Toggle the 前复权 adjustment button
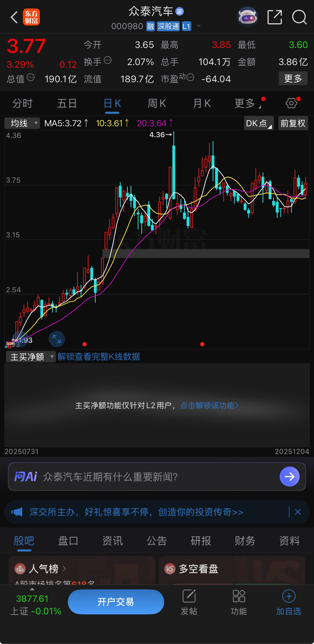The height and width of the screenshot is (644, 314). (293, 123)
